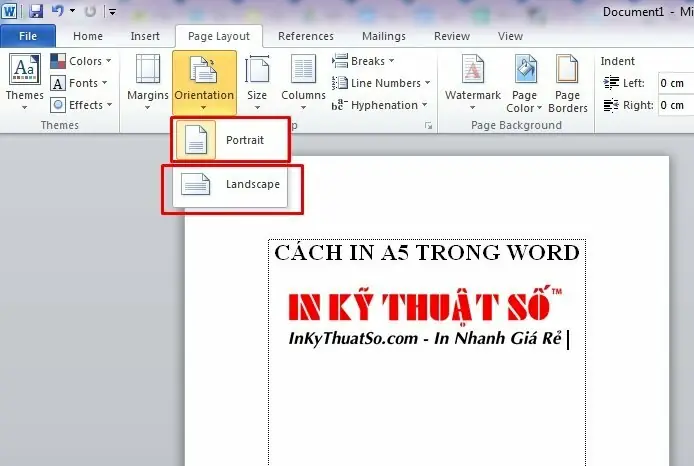Click the Redo button in Quick Access
The image size is (694, 466).
(90, 12)
